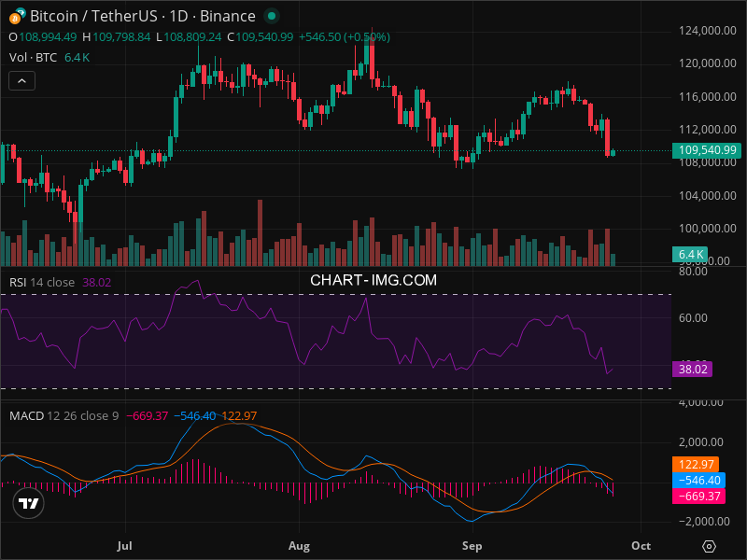The width and height of the screenshot is (747, 560).
Task: Select the MACD 12 26 close 9 legend
Action: (x=63, y=415)
